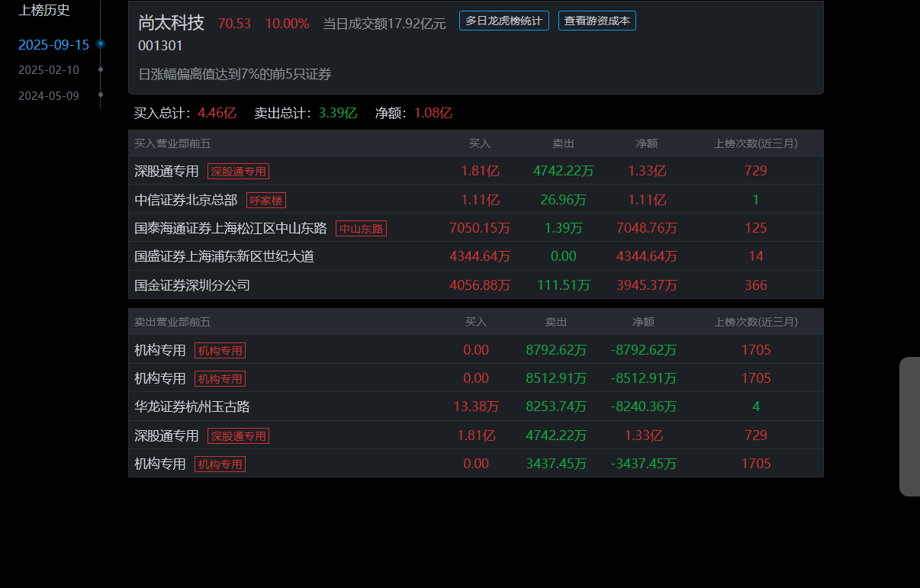
Task: Click the 4056.88万 buy amount cell
Action: pos(480,285)
